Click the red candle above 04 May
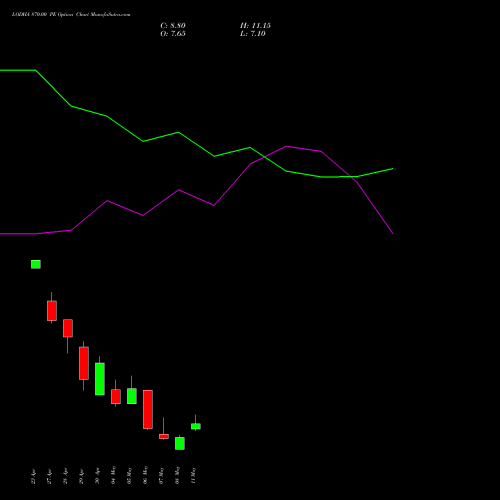The width and height of the screenshot is (500, 500). pos(116,397)
